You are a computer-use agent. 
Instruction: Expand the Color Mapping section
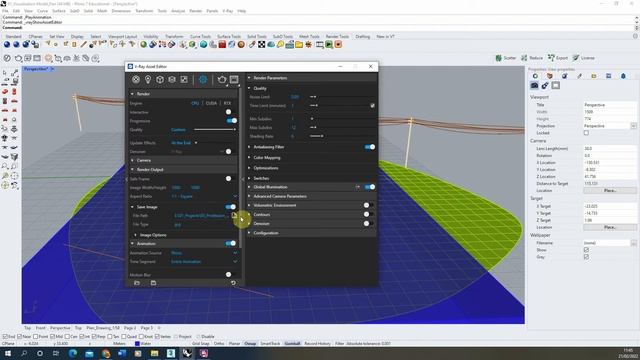coord(249,158)
